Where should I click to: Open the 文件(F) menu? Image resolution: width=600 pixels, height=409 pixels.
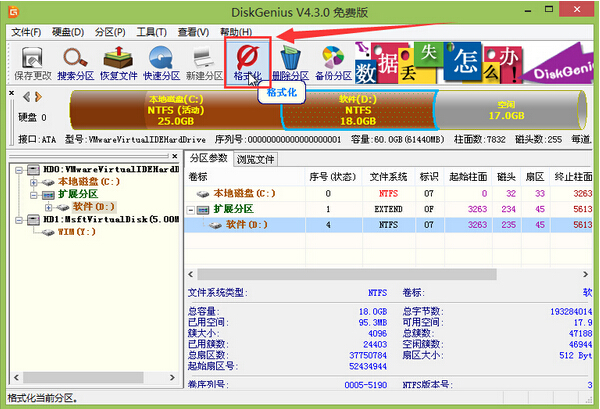click(x=26, y=32)
